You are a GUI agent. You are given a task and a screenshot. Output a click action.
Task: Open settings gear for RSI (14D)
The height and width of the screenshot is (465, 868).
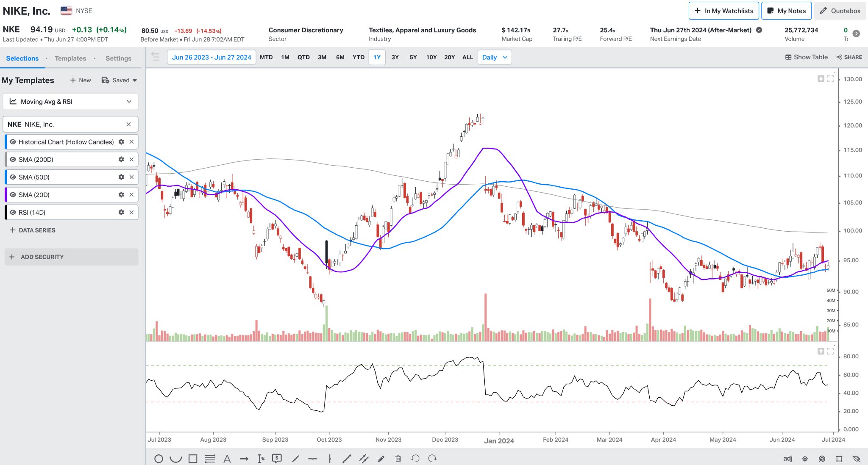[x=121, y=212]
